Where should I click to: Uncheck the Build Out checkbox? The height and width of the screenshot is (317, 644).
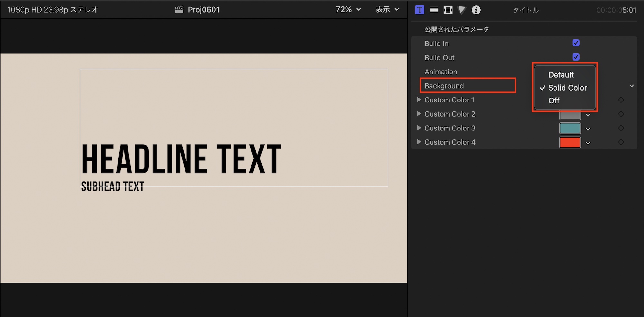coord(576,57)
